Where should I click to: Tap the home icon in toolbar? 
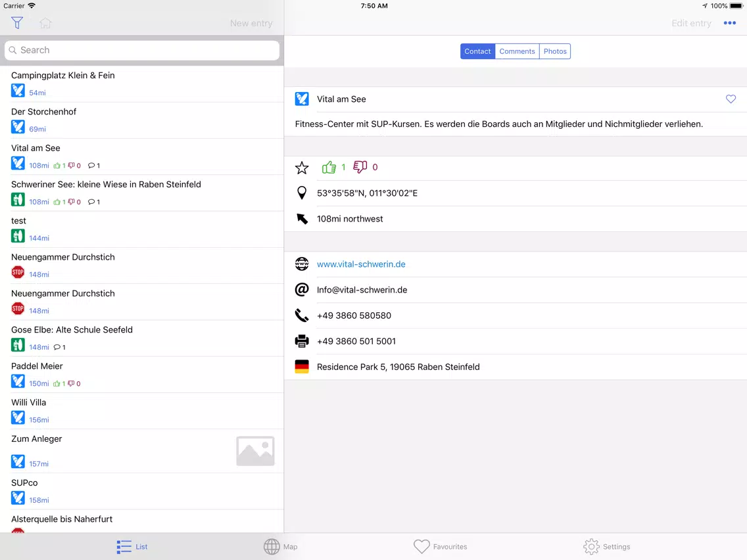click(x=45, y=23)
